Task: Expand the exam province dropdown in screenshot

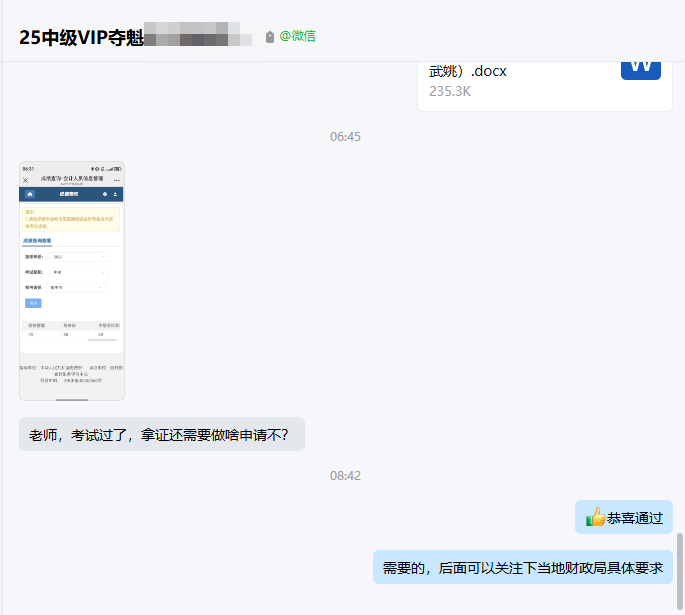Action: tap(78, 287)
